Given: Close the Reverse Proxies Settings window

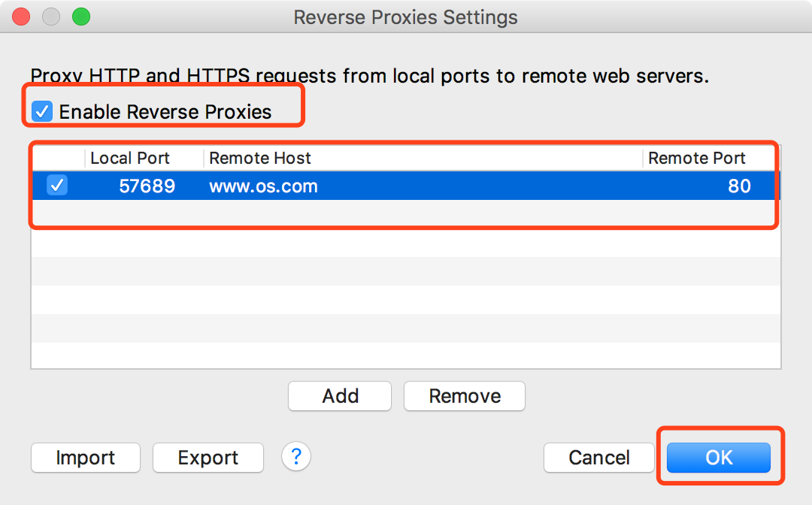Looking at the screenshot, I should (x=21, y=17).
